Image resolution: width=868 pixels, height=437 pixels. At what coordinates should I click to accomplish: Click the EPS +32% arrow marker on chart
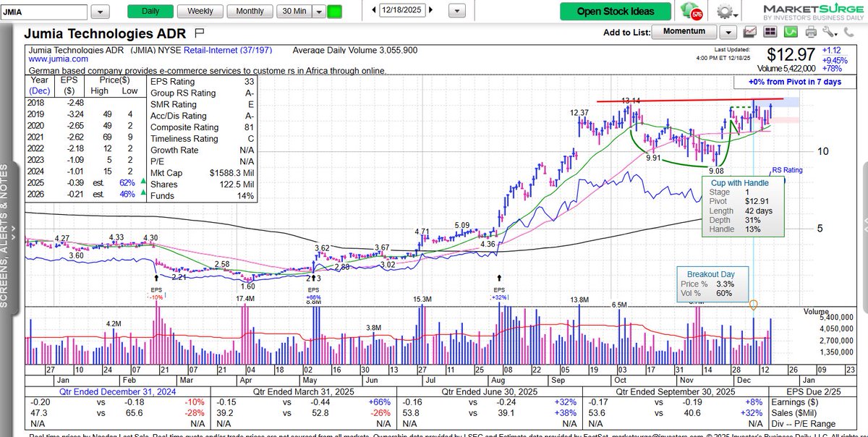coord(499,278)
